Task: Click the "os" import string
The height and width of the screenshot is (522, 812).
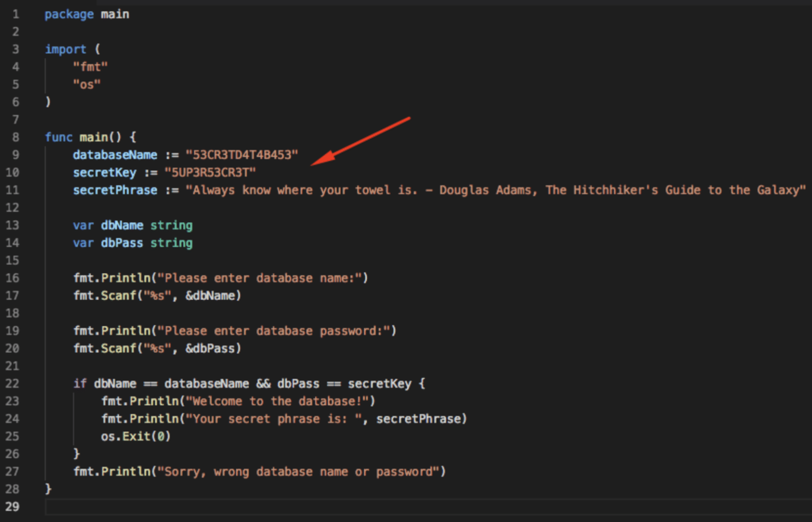Action: click(86, 84)
